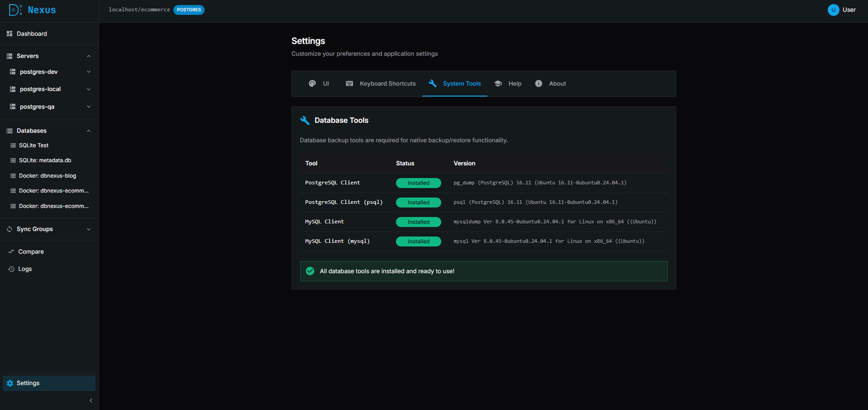Expand the Sync Groups section

point(89,229)
